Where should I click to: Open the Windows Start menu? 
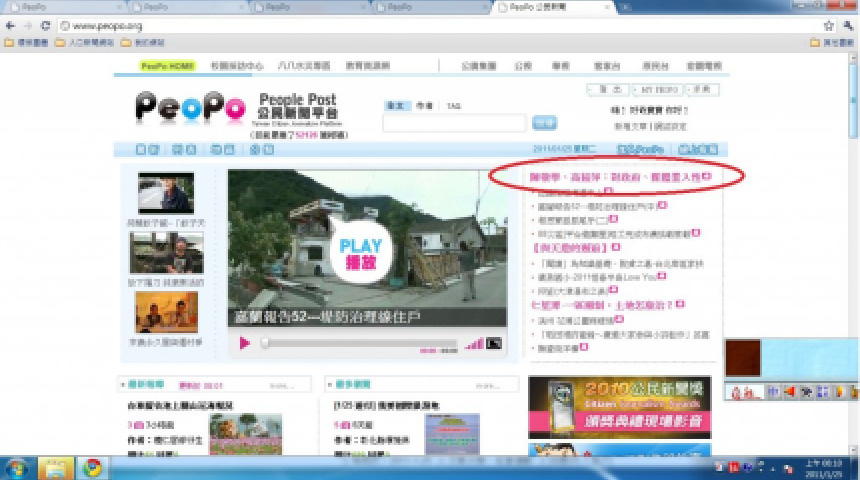[18, 467]
